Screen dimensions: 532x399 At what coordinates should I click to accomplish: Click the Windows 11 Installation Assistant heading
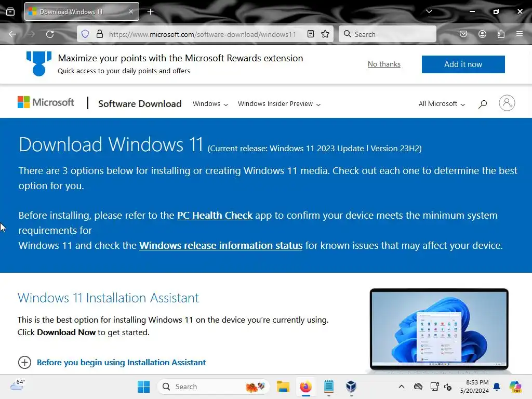click(108, 298)
